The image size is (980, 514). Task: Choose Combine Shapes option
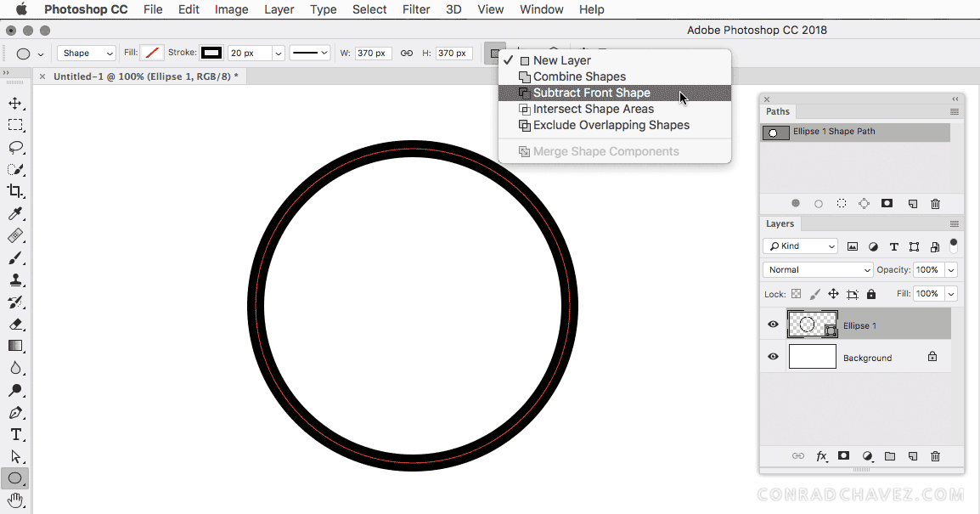(x=614, y=76)
